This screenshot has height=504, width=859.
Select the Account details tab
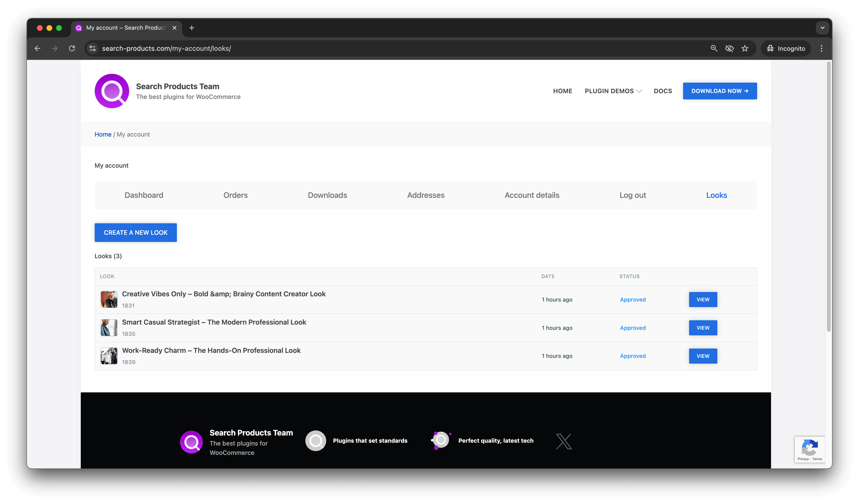click(x=532, y=195)
